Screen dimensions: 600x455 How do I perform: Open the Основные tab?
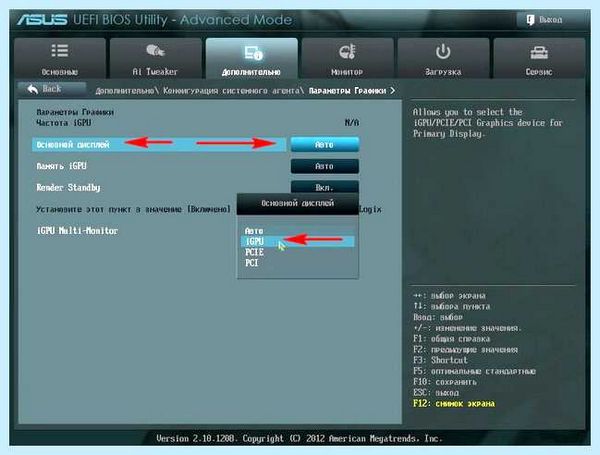click(60, 59)
